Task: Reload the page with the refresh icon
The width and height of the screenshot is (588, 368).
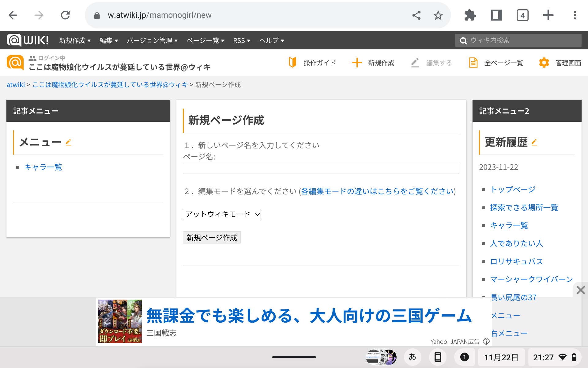Action: pyautogui.click(x=65, y=15)
